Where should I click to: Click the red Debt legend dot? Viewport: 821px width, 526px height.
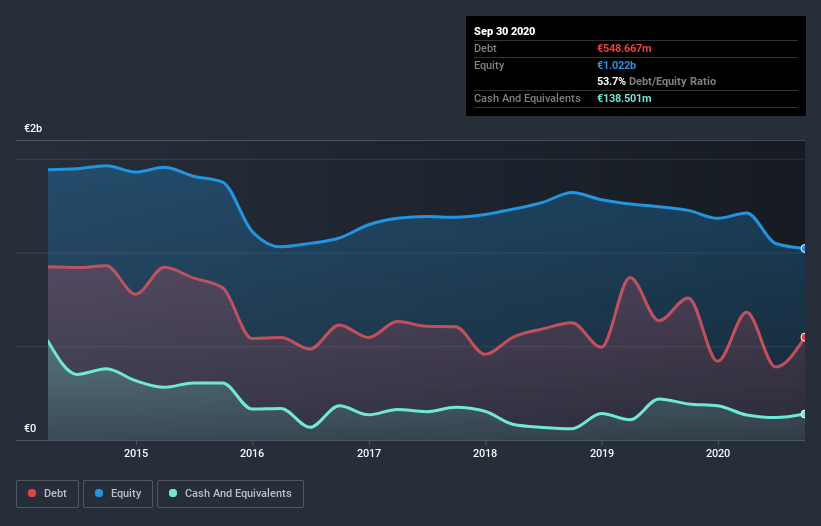32,493
